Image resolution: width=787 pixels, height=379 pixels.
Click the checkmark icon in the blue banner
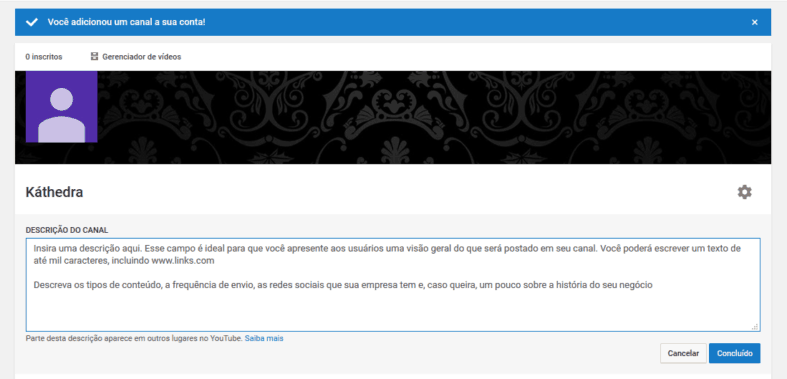tap(32, 22)
